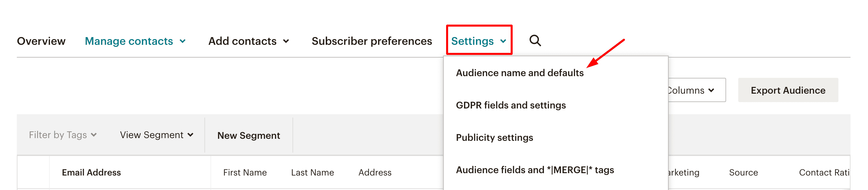The height and width of the screenshot is (190, 868).
Task: Click the Export Audience button
Action: tap(788, 90)
